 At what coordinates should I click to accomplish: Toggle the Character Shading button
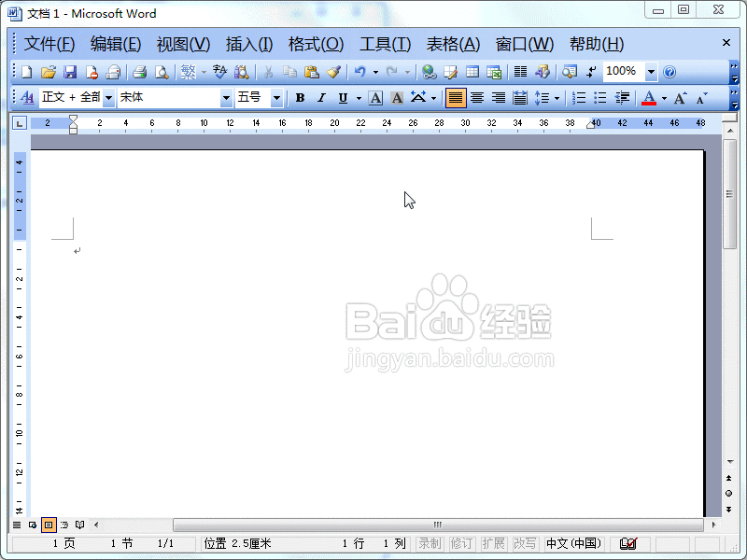397,98
